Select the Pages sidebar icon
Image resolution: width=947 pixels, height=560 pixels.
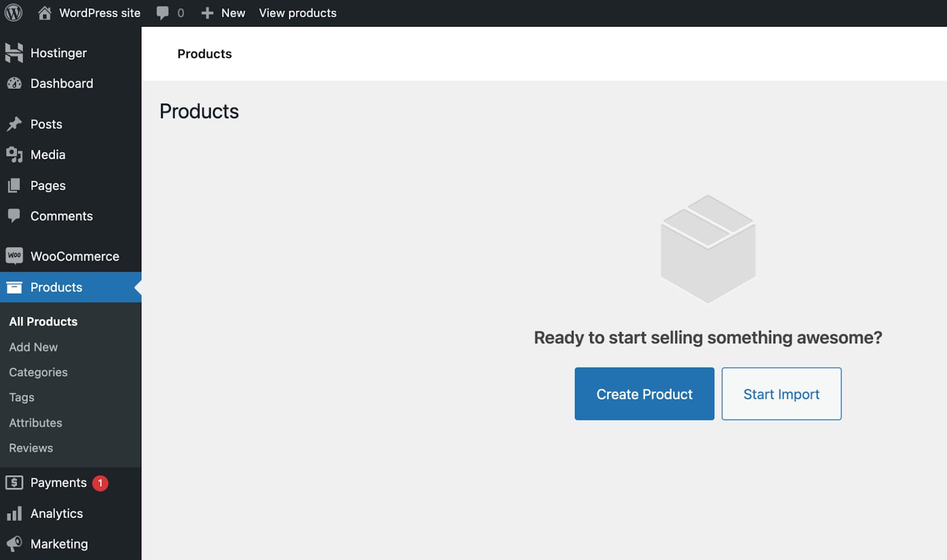click(14, 185)
